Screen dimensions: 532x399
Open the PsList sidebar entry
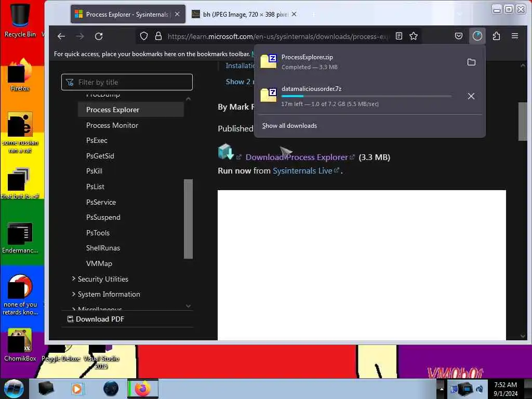[95, 187]
